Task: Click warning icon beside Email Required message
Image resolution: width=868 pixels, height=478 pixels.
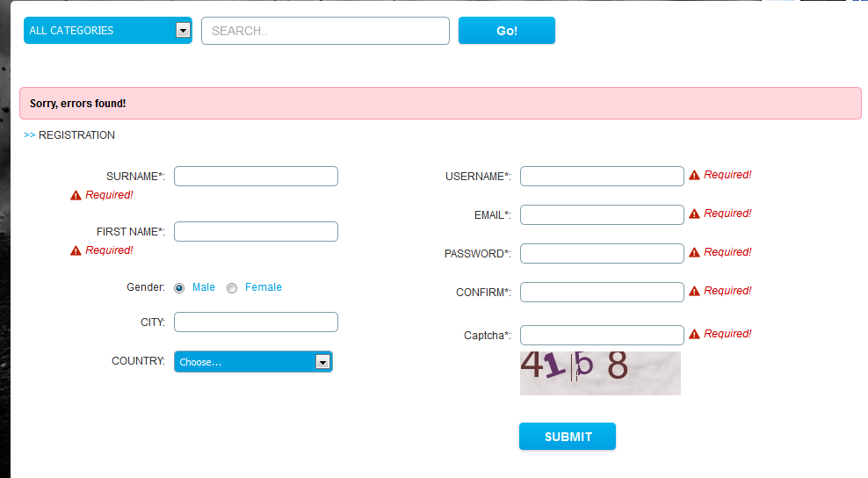Action: (x=694, y=214)
